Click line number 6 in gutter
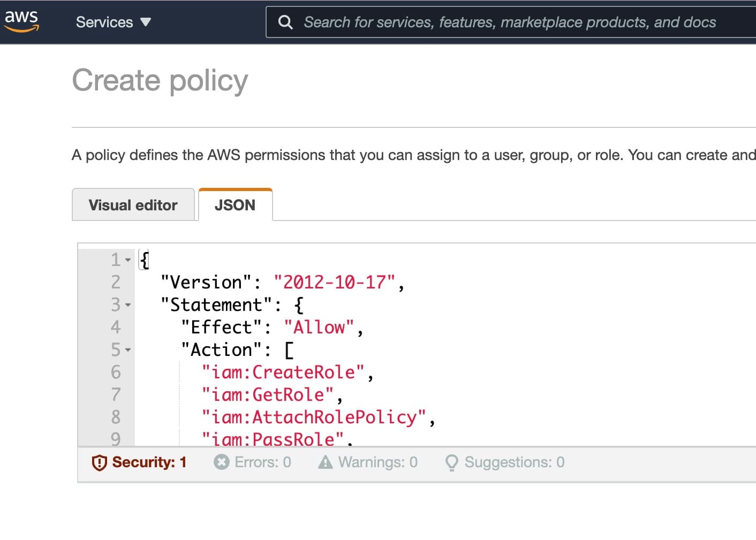This screenshot has height=540, width=756. pos(116,372)
